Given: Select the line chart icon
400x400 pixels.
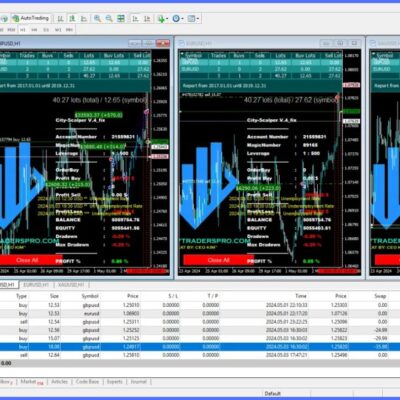Looking at the screenshot, I should (84, 19).
